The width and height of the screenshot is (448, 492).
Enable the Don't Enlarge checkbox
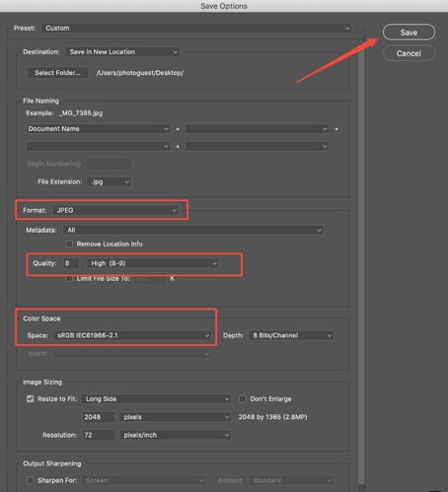click(243, 398)
